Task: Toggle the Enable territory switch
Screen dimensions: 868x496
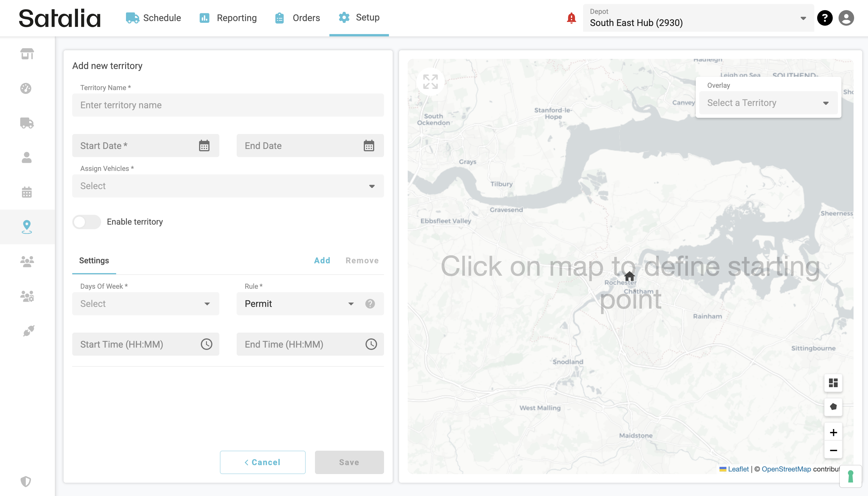Action: point(87,222)
